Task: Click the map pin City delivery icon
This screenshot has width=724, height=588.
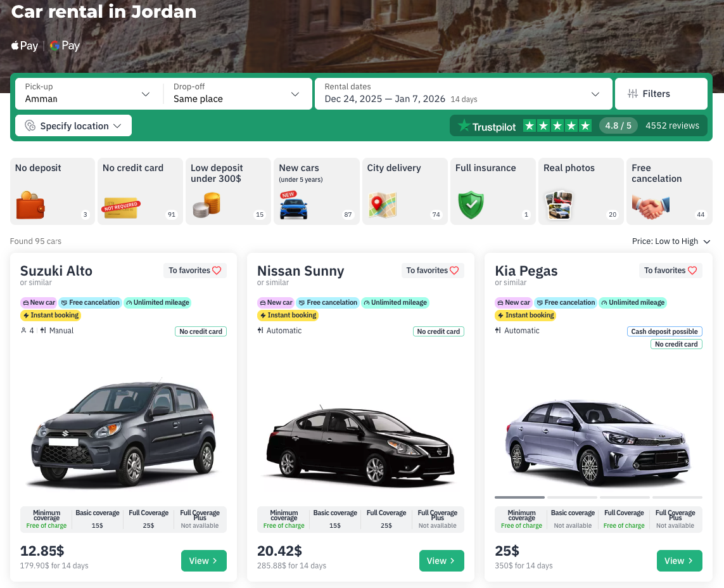Action: pos(383,205)
